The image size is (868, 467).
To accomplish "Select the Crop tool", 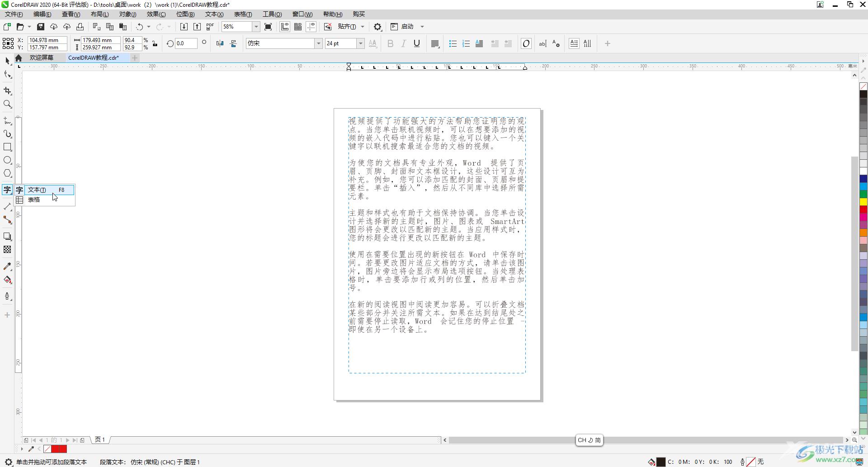I will click(x=7, y=91).
